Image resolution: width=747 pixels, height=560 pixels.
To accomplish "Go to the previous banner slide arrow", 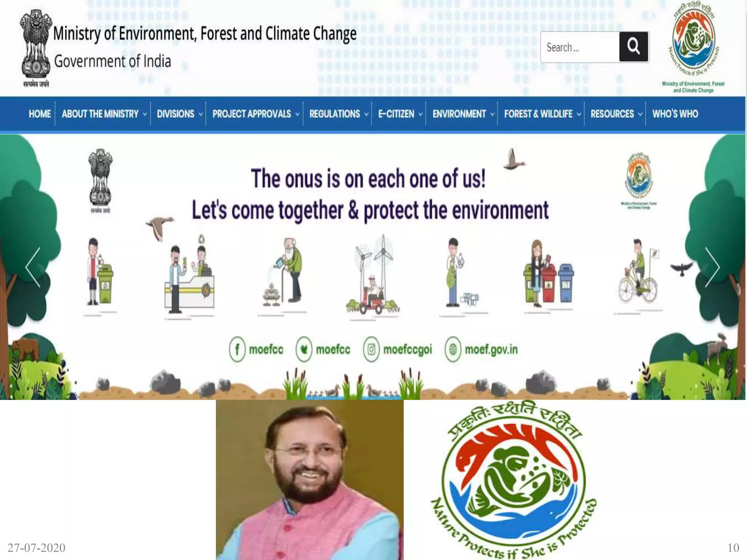I will [x=33, y=267].
